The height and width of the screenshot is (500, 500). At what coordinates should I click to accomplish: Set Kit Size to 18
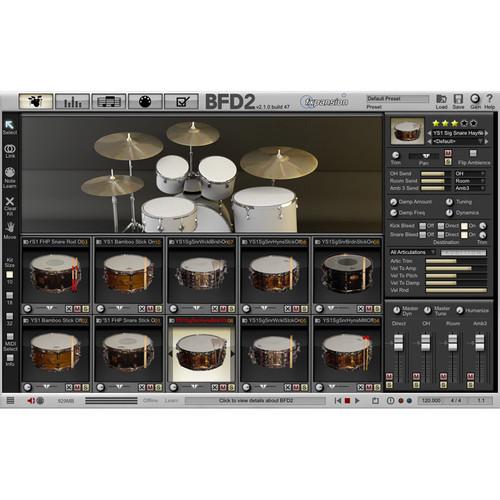coord(10,296)
